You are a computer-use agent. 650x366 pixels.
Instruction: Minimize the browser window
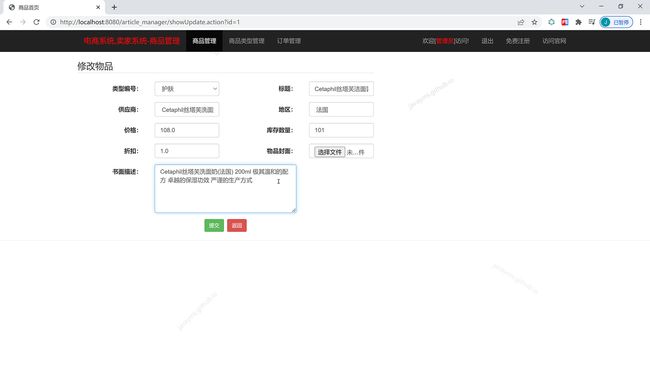pos(601,6)
